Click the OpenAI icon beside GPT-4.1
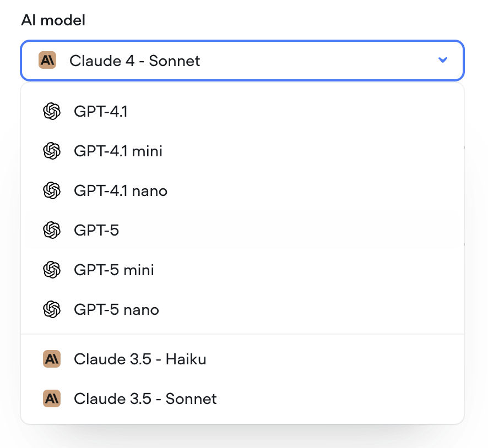This screenshot has height=448, width=488. click(x=52, y=111)
